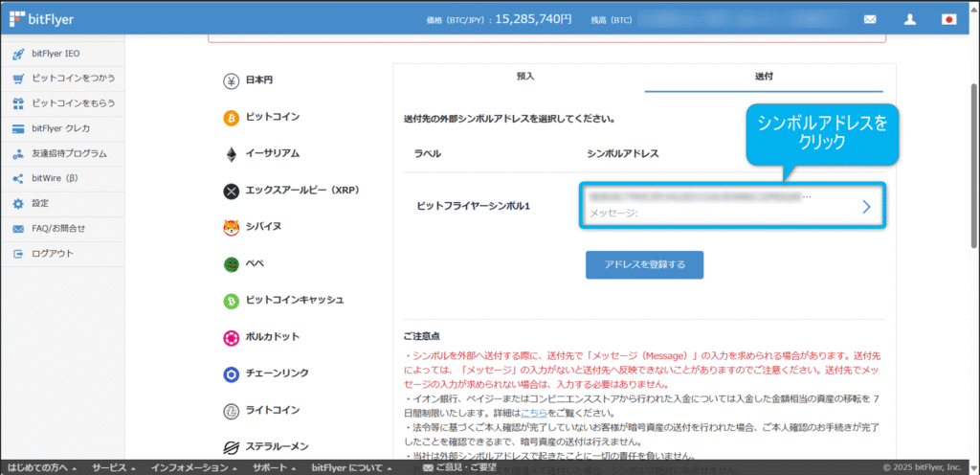
Task: Click the ラベル column header
Action: [428, 154]
